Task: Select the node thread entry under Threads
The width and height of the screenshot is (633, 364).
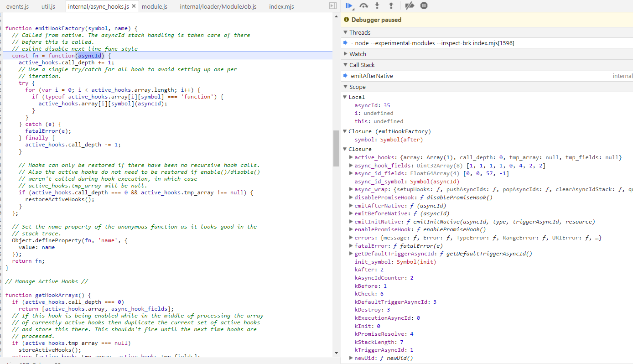Action: pyautogui.click(x=487, y=43)
